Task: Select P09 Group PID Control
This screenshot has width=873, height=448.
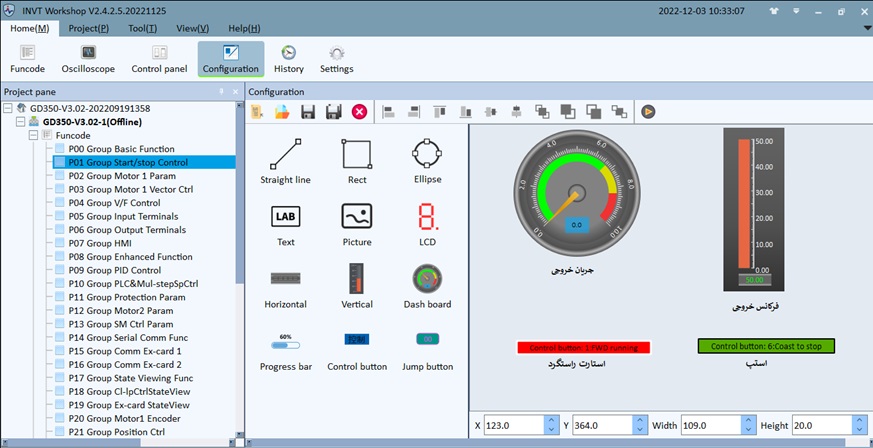Action: pyautogui.click(x=115, y=270)
